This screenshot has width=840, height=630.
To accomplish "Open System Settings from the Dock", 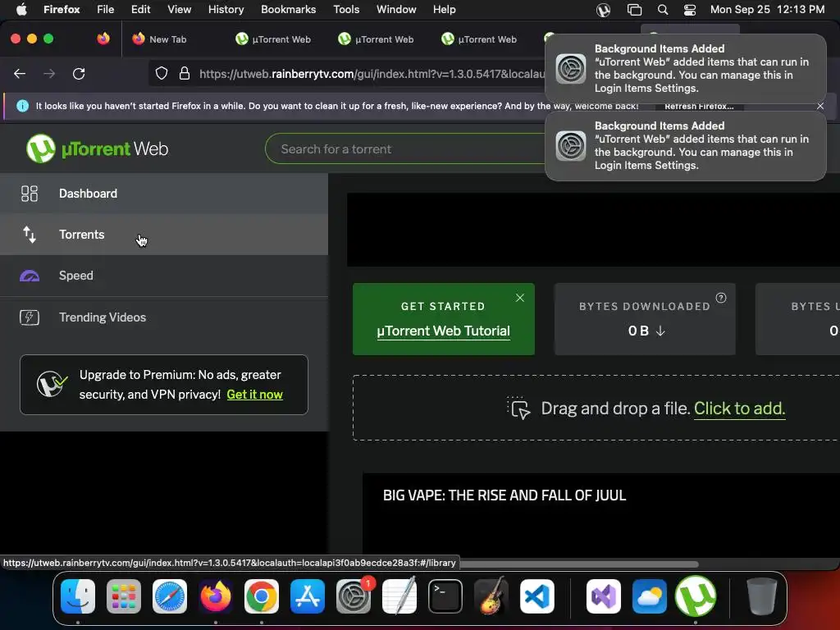I will pos(353,596).
